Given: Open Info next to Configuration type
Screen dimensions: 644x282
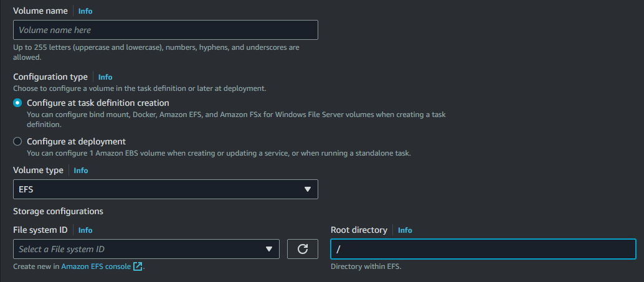Looking at the screenshot, I should pyautogui.click(x=105, y=77).
